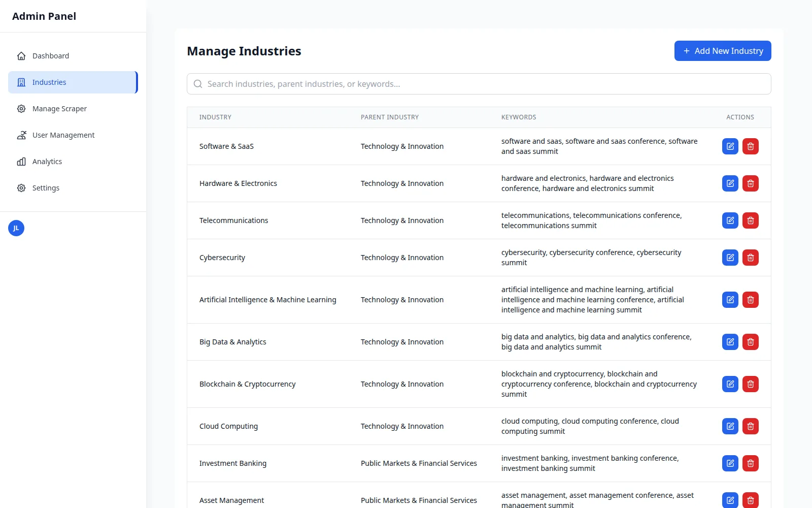Image resolution: width=812 pixels, height=508 pixels.
Task: Click the Cloud Computing keywords text
Action: (590, 426)
